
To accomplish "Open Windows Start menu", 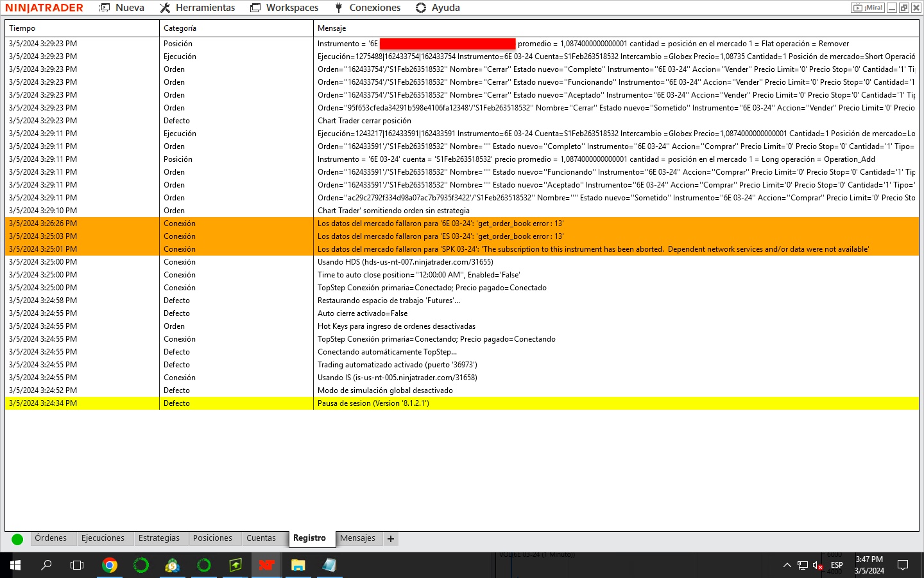I will click(x=15, y=565).
